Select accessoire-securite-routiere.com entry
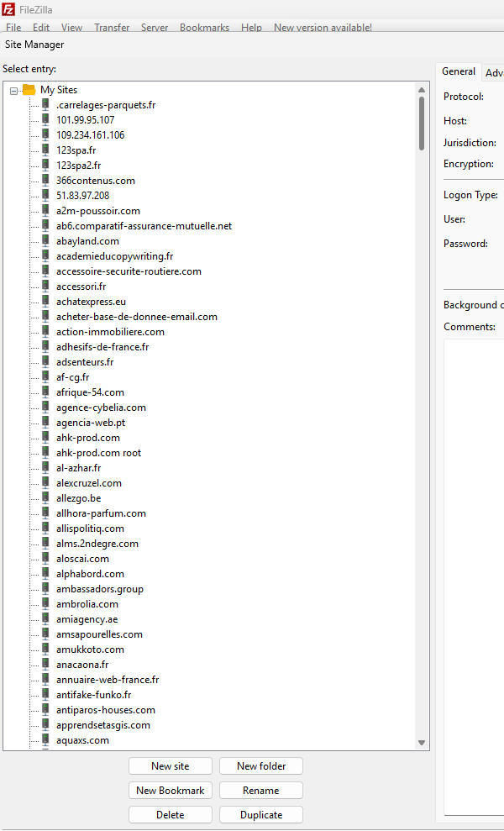The height and width of the screenshot is (831, 504). (x=129, y=271)
